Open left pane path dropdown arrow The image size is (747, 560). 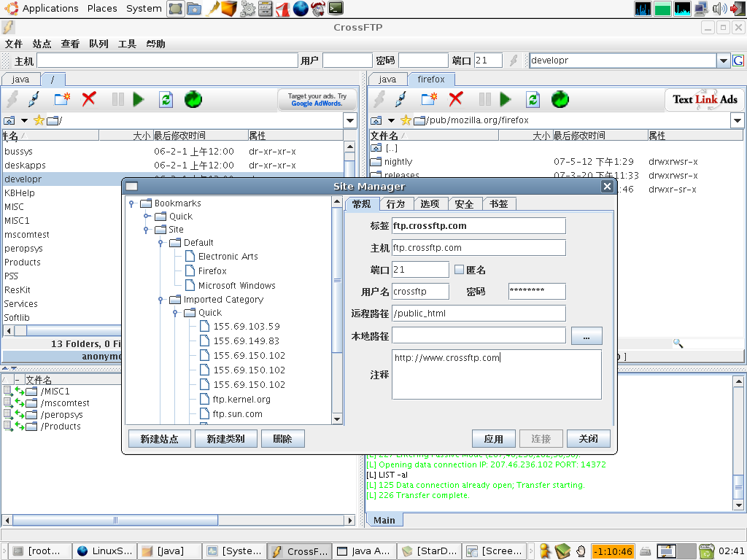(350, 120)
